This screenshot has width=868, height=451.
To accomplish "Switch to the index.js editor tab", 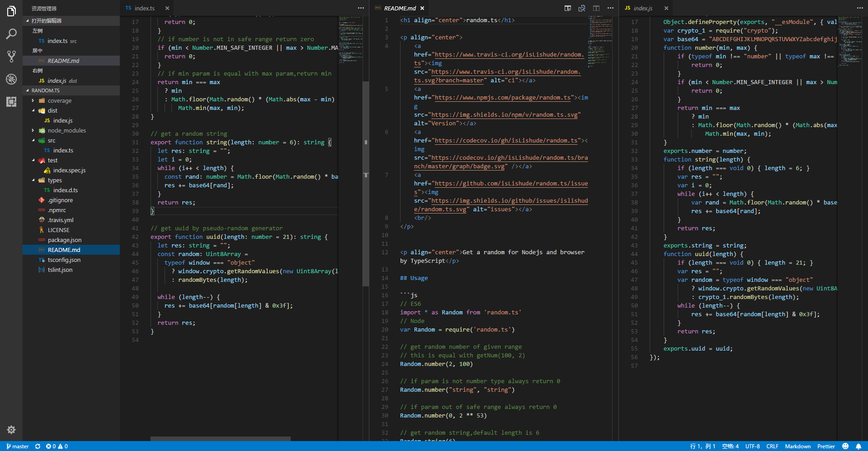I will pos(646,8).
